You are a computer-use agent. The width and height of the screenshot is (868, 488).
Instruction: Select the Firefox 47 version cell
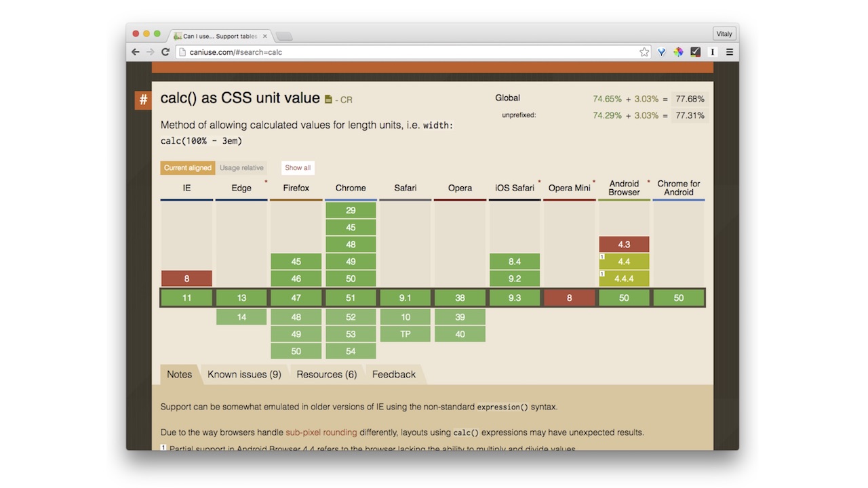pos(296,298)
